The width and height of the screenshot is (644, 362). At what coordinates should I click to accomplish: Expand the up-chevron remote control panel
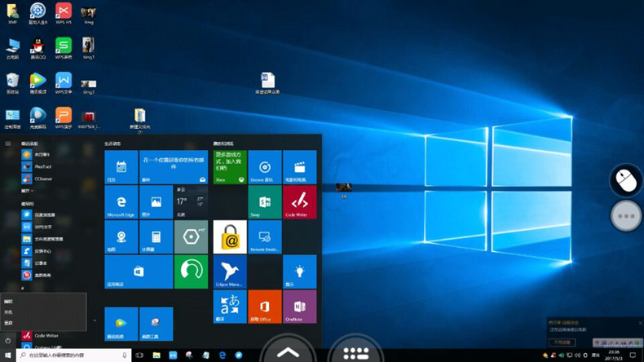(x=288, y=352)
